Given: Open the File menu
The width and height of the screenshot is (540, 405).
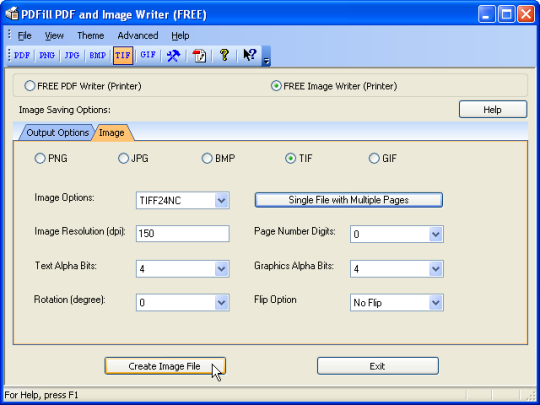Looking at the screenshot, I should tap(24, 35).
